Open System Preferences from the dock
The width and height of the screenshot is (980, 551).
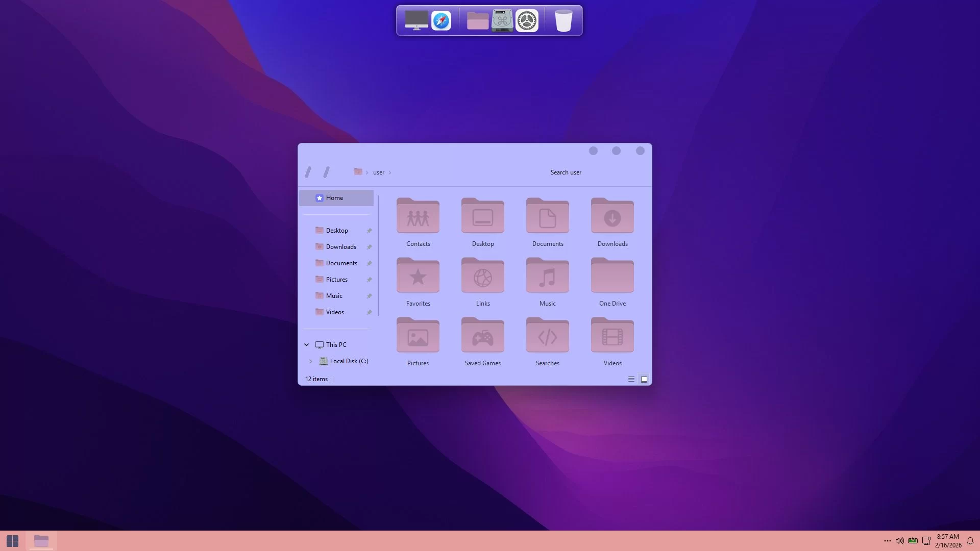coord(527,20)
